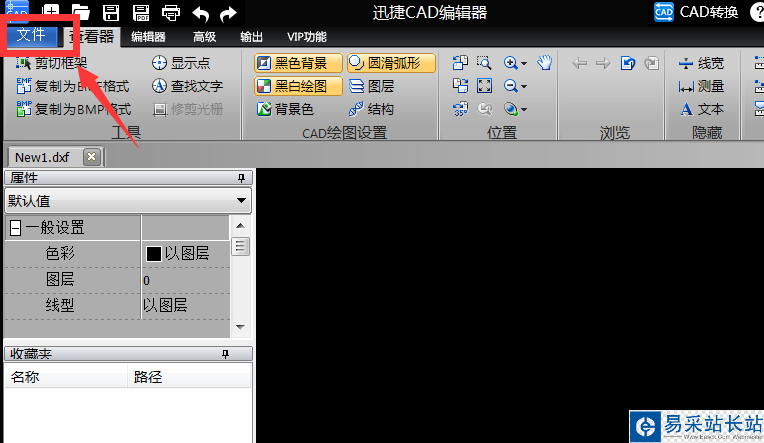
Task: Toggle the 文本 text display
Action: click(x=702, y=109)
